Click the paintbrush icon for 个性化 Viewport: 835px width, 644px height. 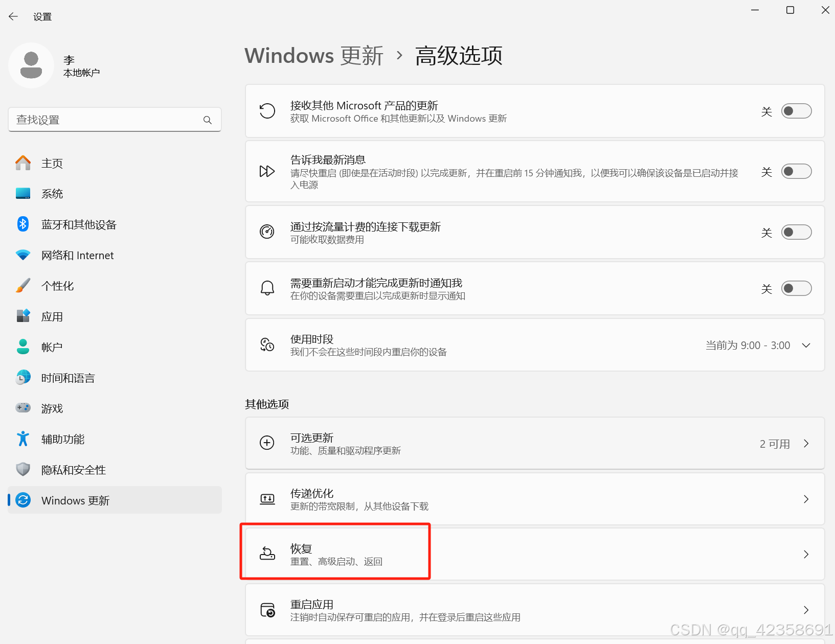pos(23,286)
